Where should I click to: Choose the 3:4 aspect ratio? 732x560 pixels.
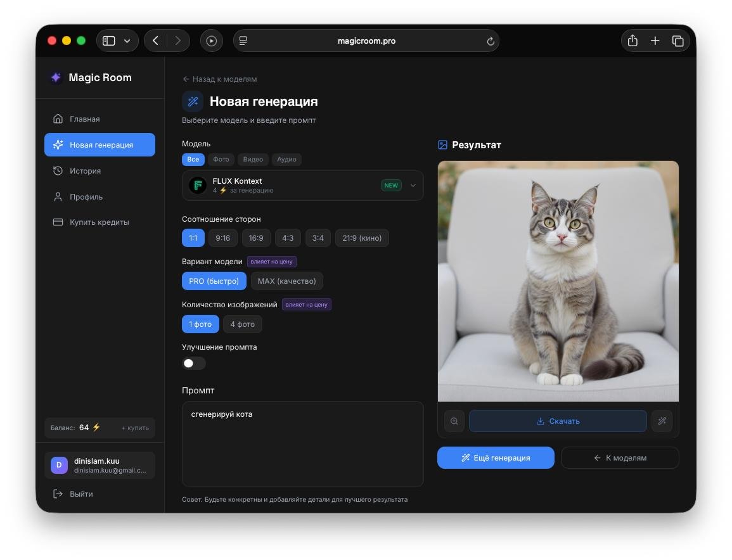coord(318,238)
